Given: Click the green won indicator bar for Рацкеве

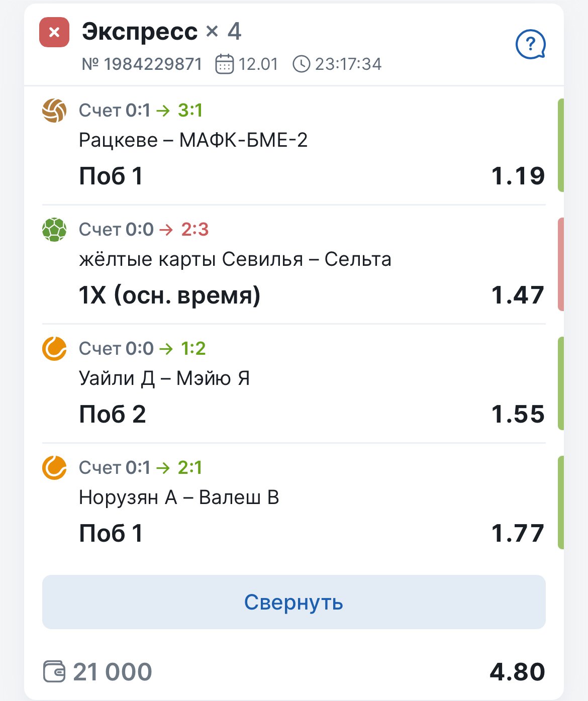Looking at the screenshot, I should point(560,145).
